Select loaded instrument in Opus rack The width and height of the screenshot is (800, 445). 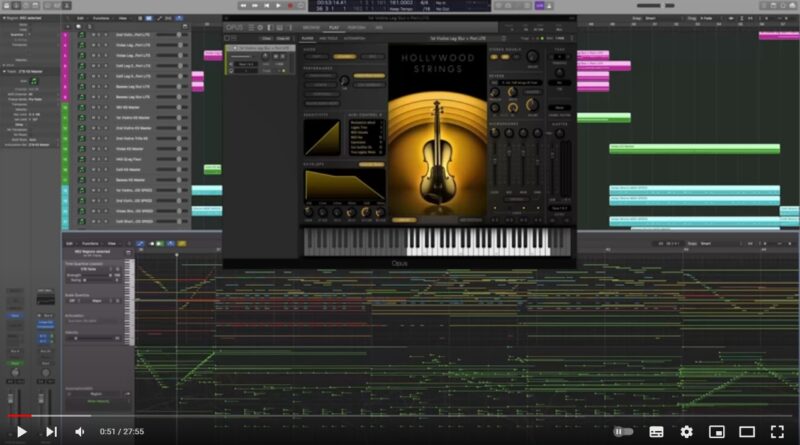coord(261,48)
